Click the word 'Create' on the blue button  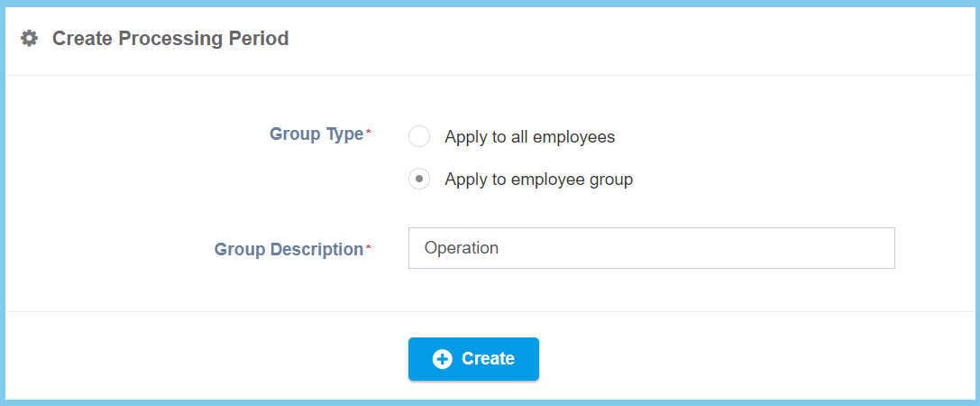(x=488, y=359)
